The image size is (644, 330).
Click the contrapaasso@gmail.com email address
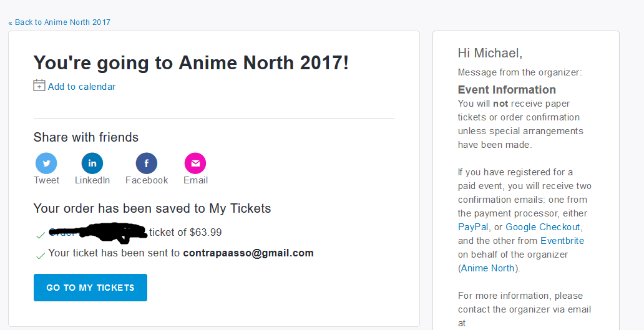click(248, 253)
